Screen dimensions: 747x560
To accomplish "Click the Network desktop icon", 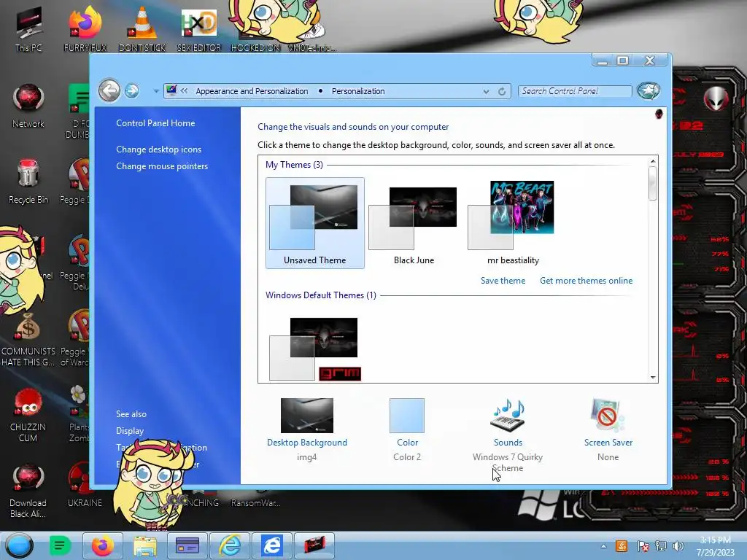I will tap(28, 106).
